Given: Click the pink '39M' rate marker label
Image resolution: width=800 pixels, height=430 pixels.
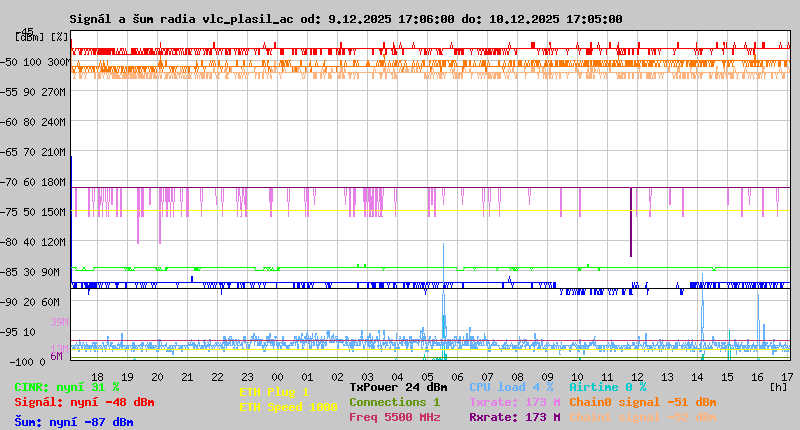Looking at the screenshot, I should coord(59,322).
